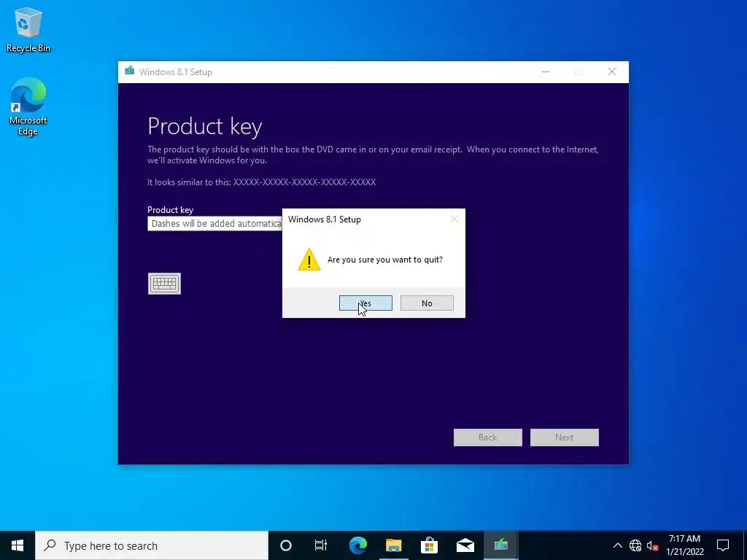Open File Explorer from the taskbar
Screen dimensions: 747x560
click(x=393, y=545)
